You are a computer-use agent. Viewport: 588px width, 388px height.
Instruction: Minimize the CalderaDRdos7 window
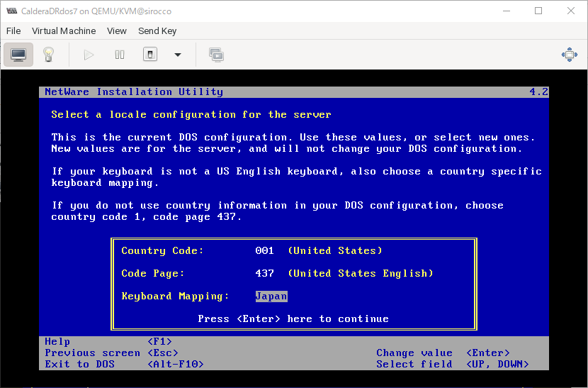pos(507,11)
